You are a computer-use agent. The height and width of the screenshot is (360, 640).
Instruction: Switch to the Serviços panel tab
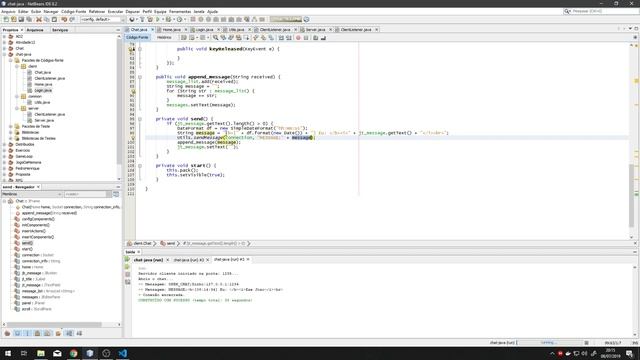click(x=60, y=30)
